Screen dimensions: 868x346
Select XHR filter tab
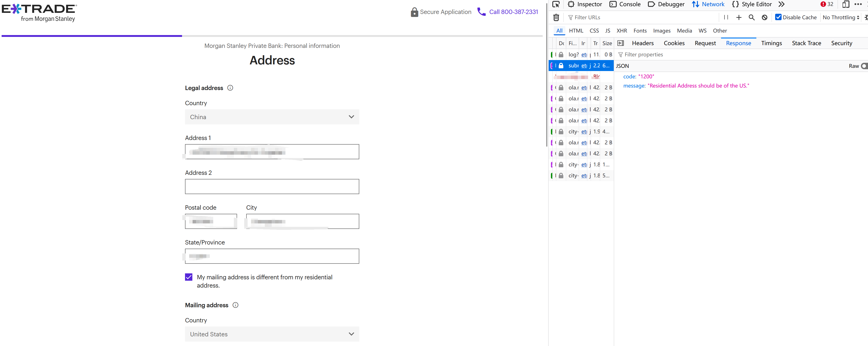click(622, 31)
